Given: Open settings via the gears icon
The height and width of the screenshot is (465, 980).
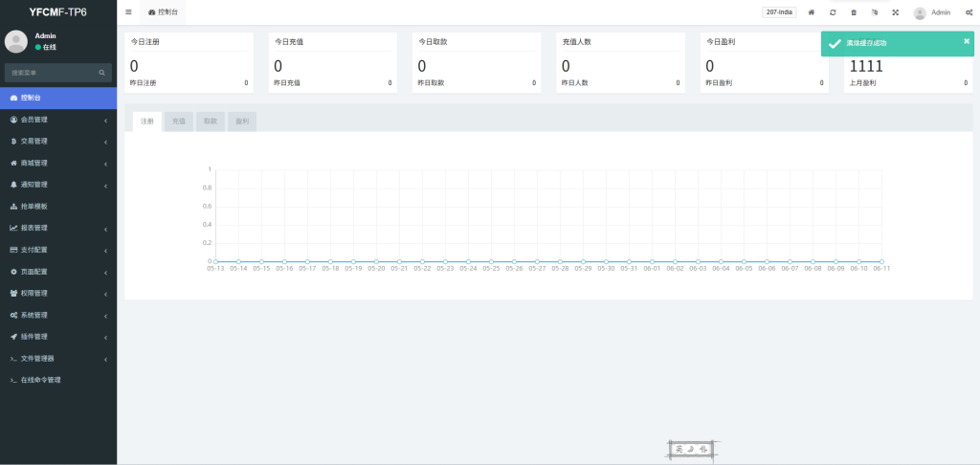Looking at the screenshot, I should (x=969, y=12).
